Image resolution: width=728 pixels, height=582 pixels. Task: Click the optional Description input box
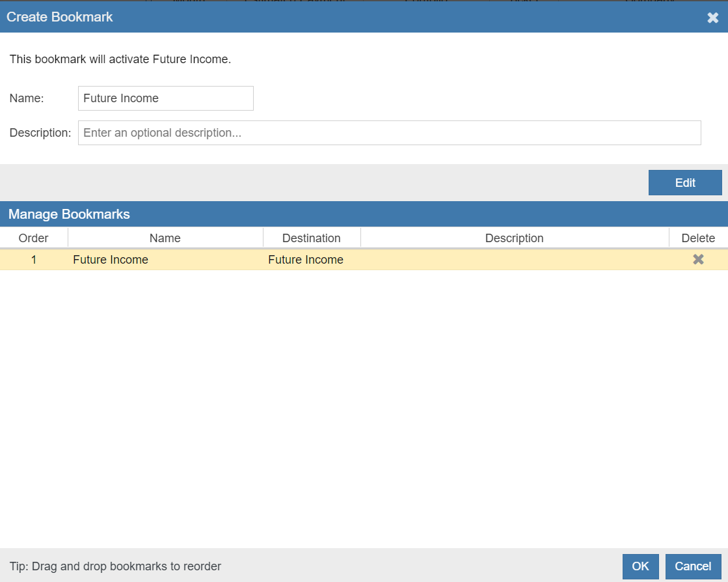[x=389, y=133]
